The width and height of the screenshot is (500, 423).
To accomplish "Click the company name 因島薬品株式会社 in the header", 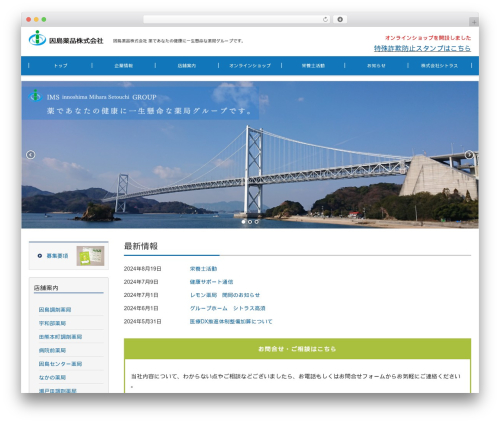I will click(76, 41).
